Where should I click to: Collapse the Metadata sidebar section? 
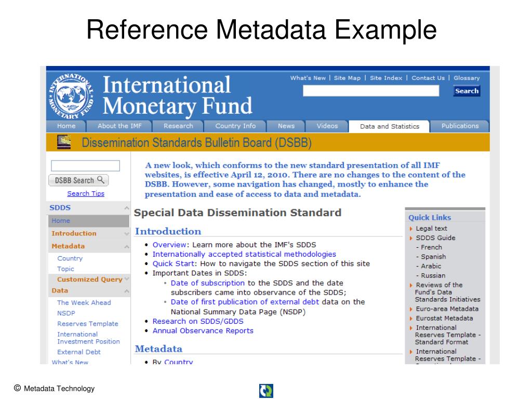pos(127,247)
